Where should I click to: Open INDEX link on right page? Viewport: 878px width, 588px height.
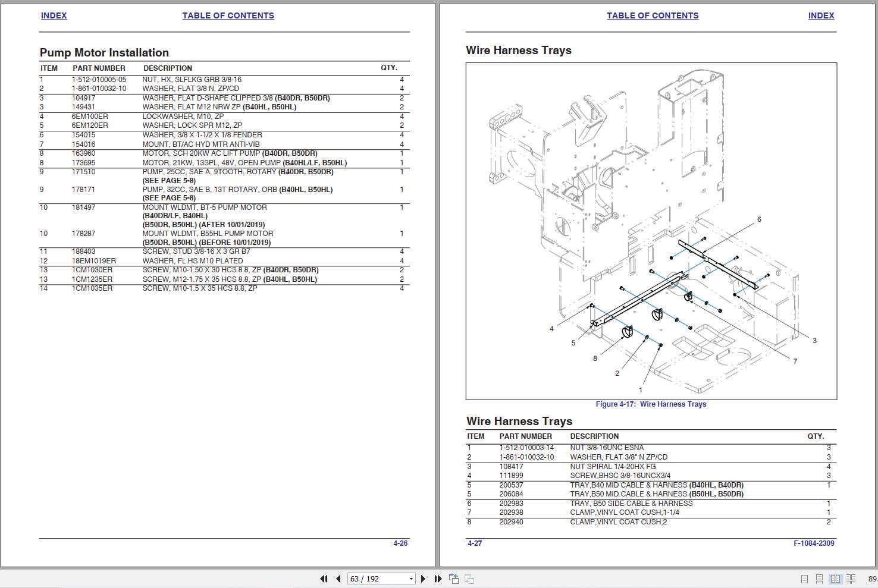[821, 15]
